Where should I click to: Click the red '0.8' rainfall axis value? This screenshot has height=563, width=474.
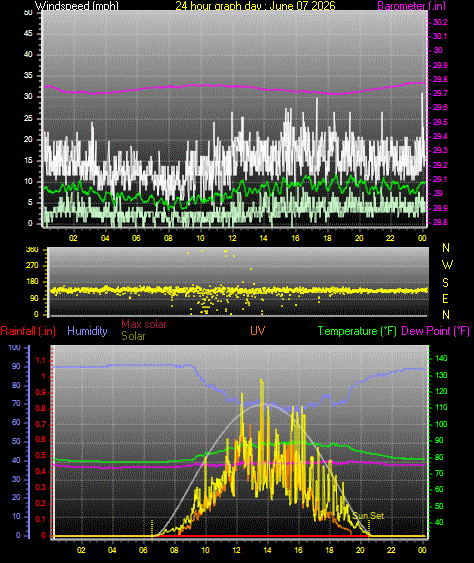[40, 408]
